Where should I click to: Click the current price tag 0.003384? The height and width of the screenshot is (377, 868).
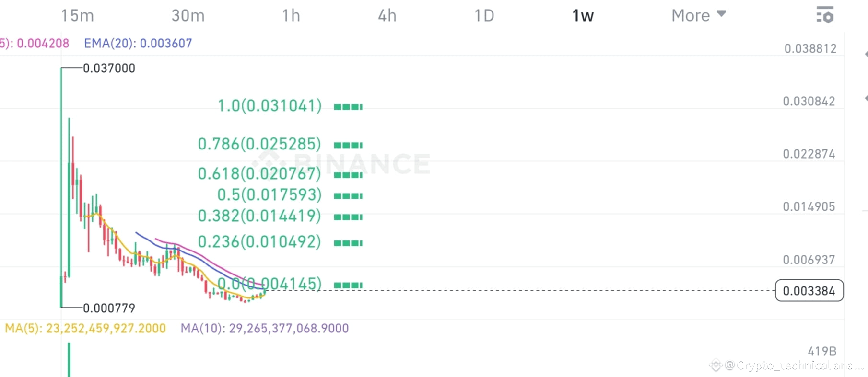[x=809, y=291]
